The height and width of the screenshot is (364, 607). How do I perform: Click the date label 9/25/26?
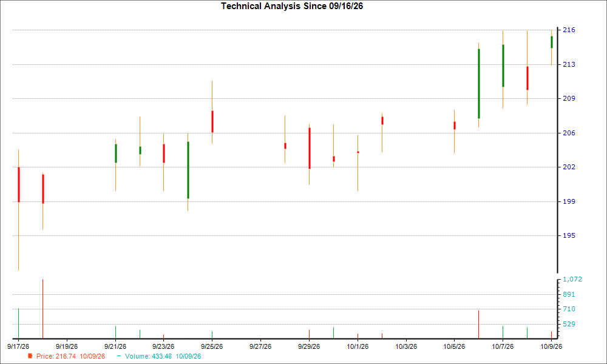(x=212, y=346)
